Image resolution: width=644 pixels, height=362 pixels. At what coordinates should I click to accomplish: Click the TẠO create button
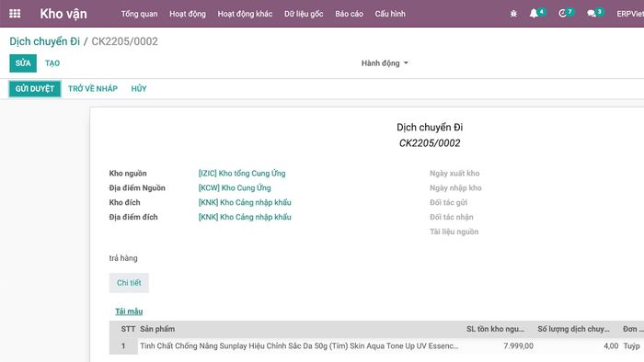tap(52, 63)
